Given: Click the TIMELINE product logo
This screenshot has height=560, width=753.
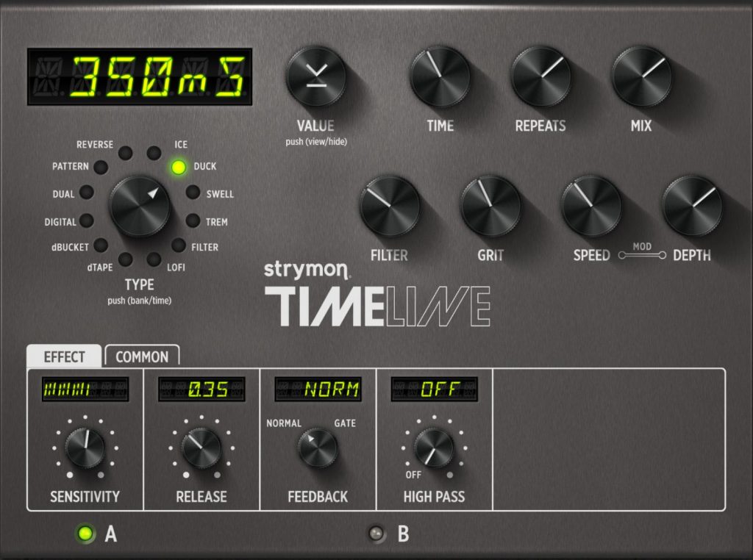Looking at the screenshot, I should coord(377,306).
